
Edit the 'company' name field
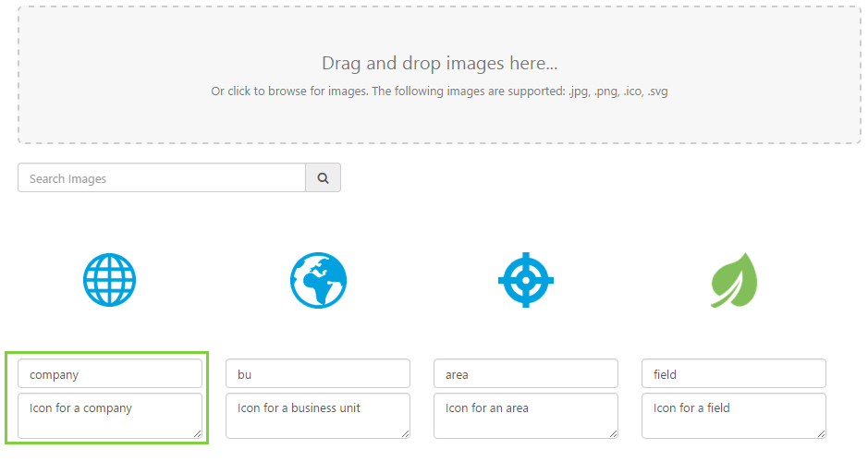[x=110, y=374]
